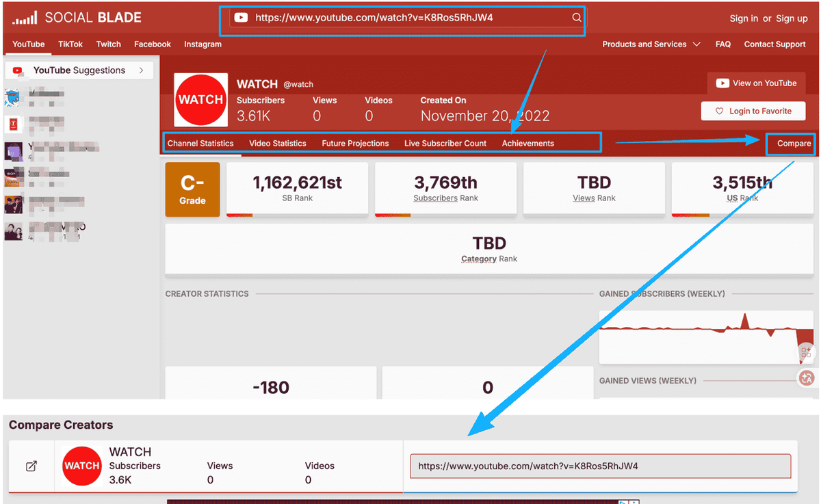Click the WATCH avatar in Compare Creators

81,466
